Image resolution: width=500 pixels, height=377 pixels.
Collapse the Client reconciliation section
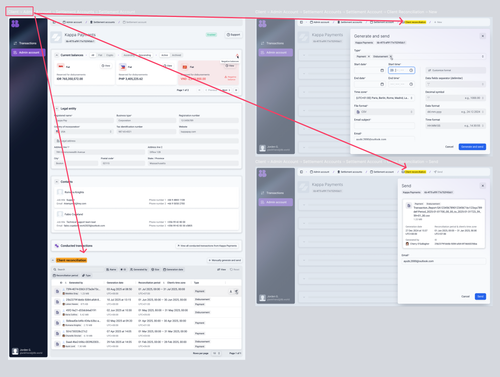53,260
